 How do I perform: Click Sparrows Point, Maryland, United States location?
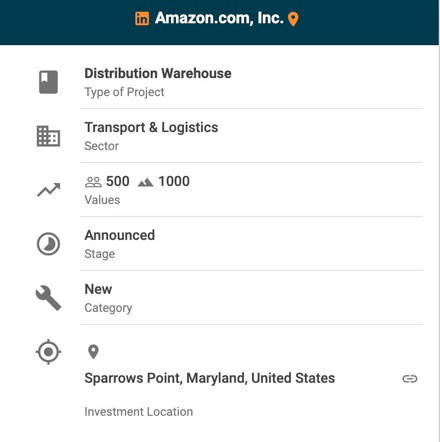pyautogui.click(x=210, y=378)
